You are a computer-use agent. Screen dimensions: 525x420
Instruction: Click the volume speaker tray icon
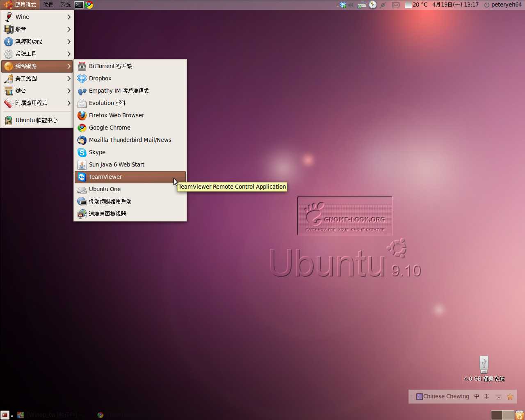[351, 5]
